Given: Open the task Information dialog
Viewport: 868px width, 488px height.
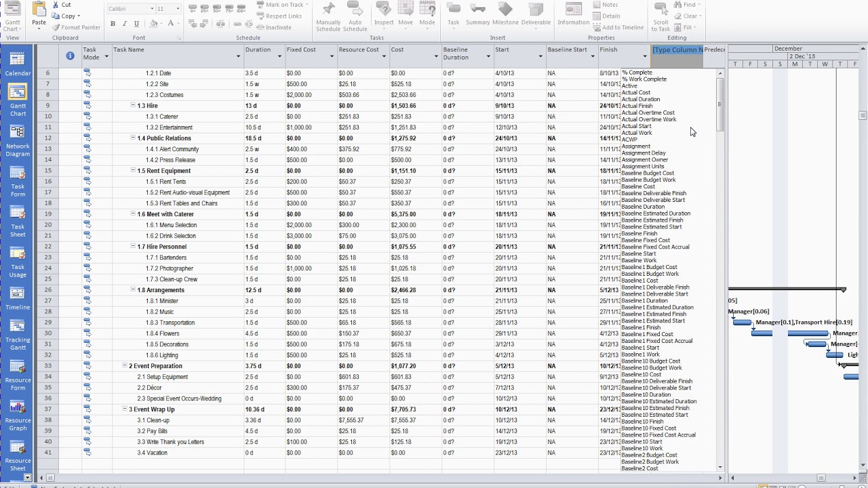Looking at the screenshot, I should point(574,15).
